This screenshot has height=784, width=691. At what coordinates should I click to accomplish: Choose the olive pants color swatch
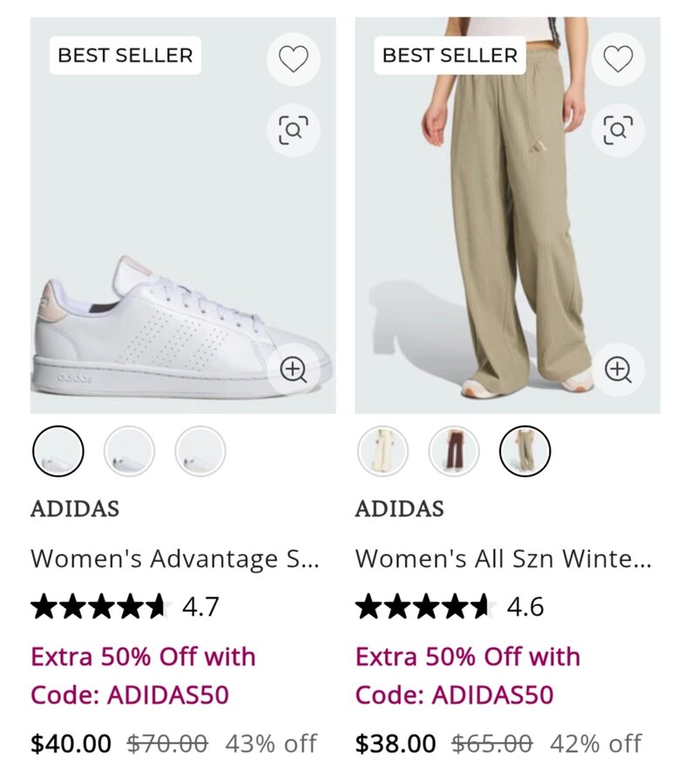coord(525,451)
